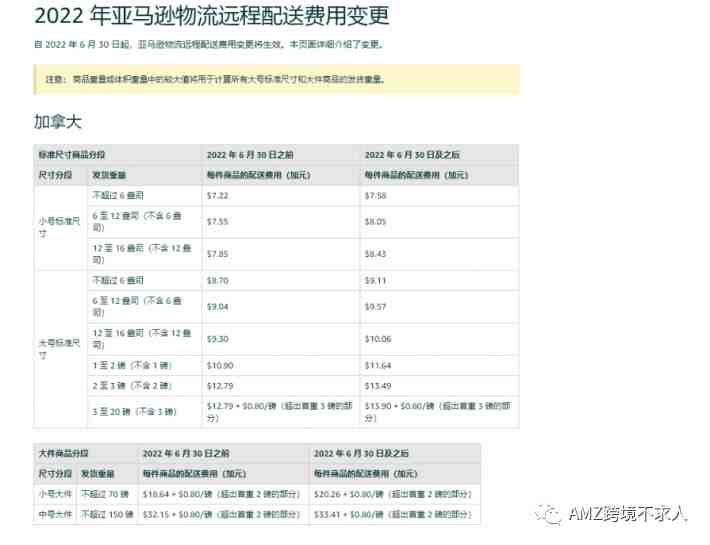The image size is (710, 545).
Task: Select the 加拿大 section heading
Action: pyautogui.click(x=58, y=122)
